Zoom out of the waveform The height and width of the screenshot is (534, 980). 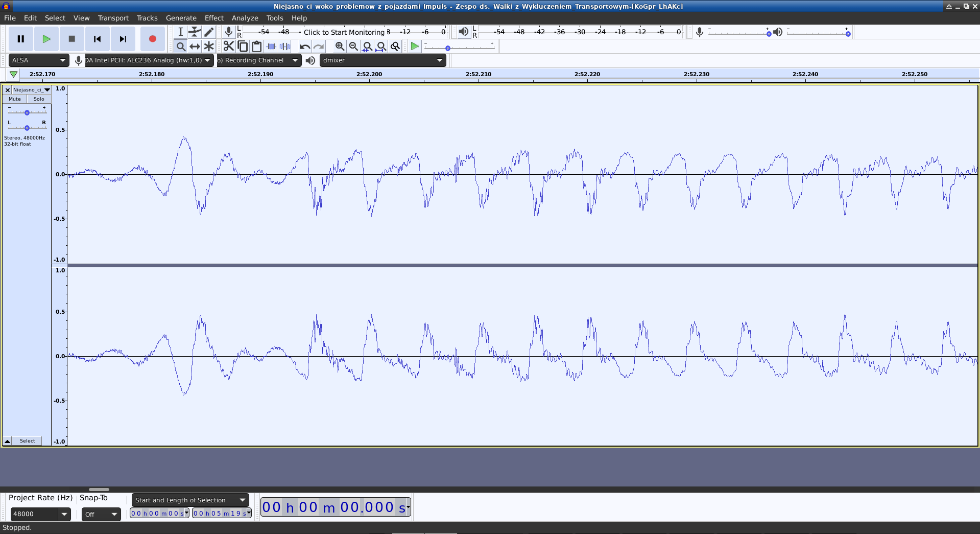point(353,47)
